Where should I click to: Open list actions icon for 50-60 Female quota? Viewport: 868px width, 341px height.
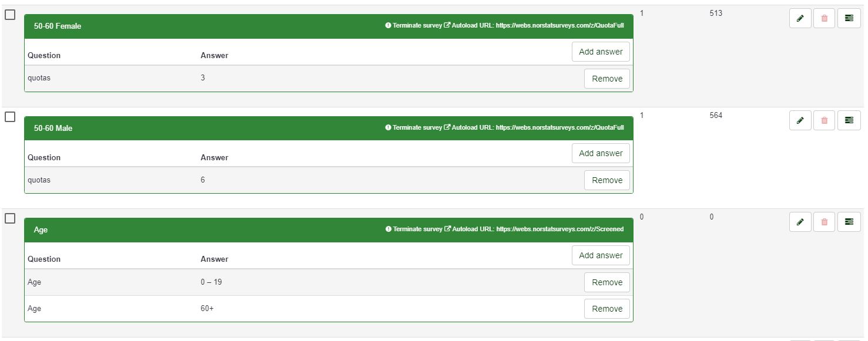pyautogui.click(x=849, y=18)
